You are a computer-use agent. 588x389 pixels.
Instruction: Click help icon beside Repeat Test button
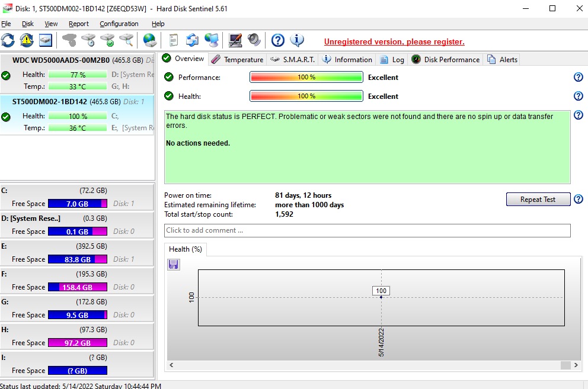pos(578,200)
